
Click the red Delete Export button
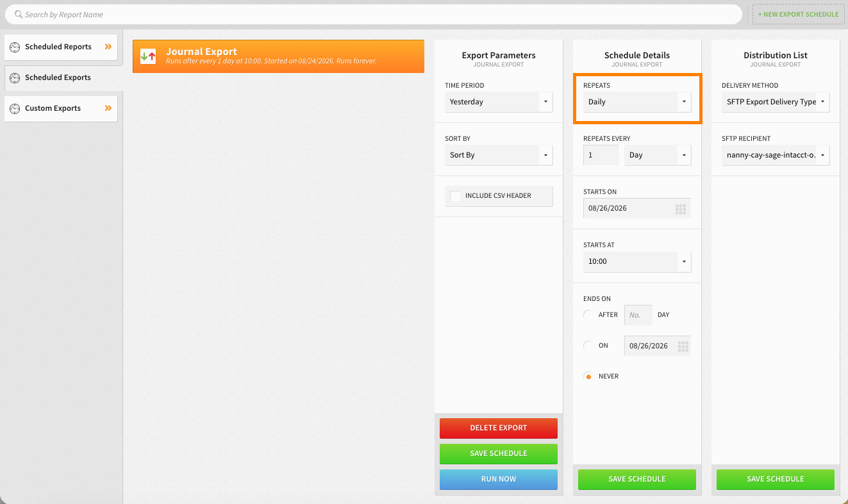tap(499, 428)
